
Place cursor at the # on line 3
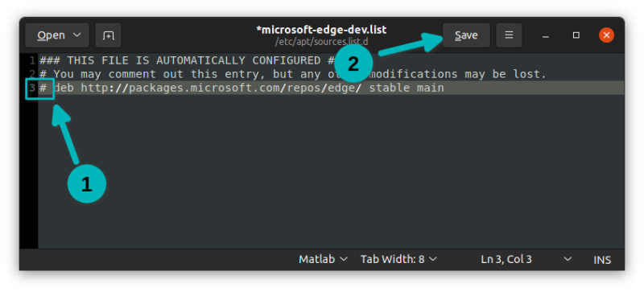[43, 88]
